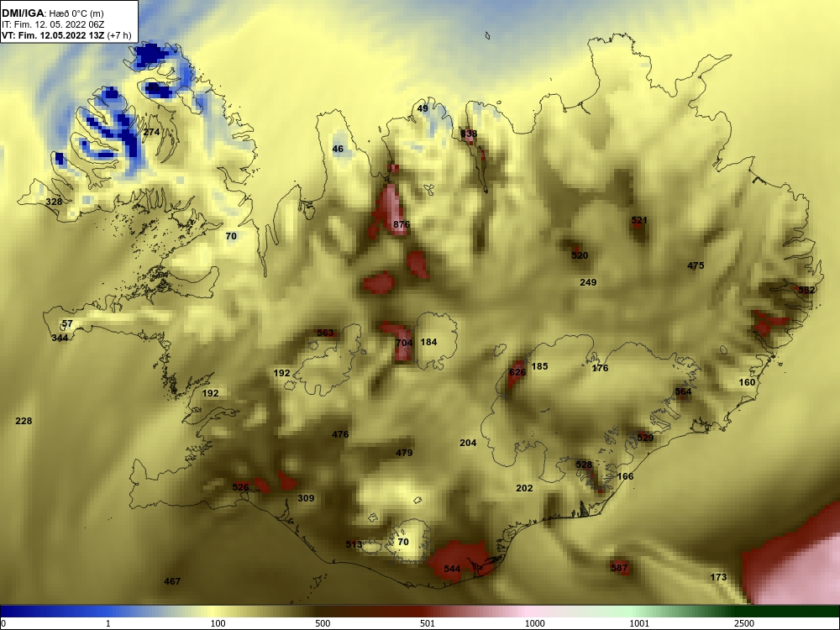The image size is (840, 630).
Task: Click the 838 value label
Action: pyautogui.click(x=469, y=134)
